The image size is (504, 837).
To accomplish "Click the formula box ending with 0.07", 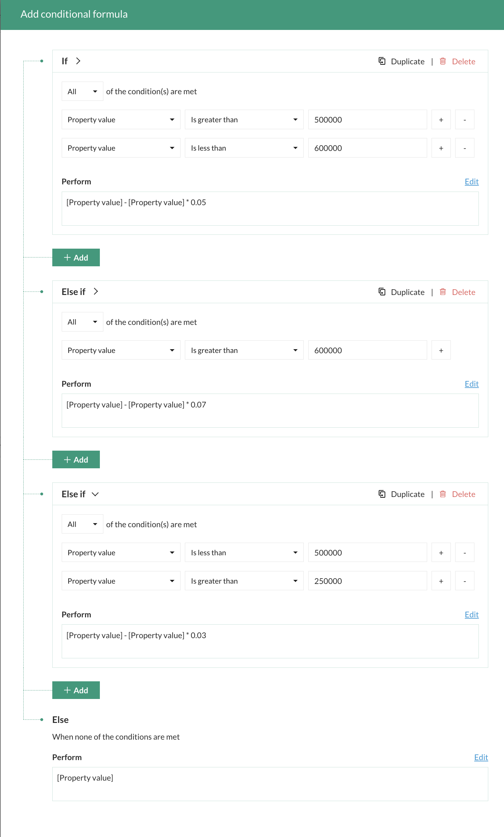I will coord(270,410).
